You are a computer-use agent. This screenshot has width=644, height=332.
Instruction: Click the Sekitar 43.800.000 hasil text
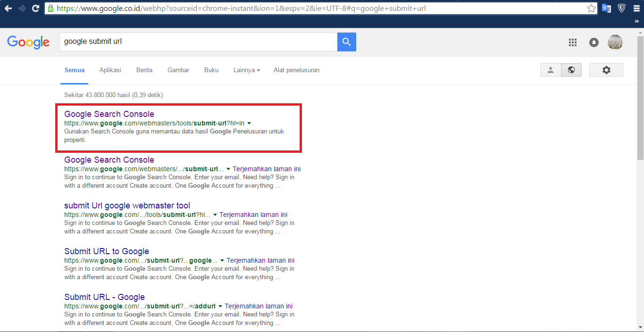click(x=114, y=95)
